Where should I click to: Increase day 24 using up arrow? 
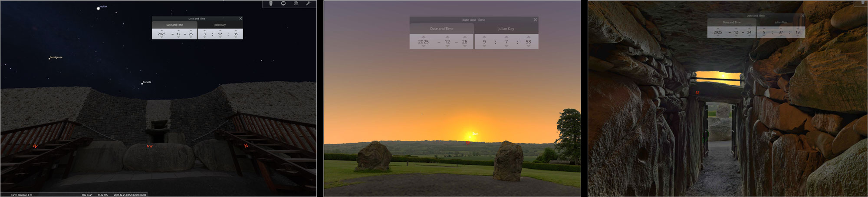click(x=749, y=28)
